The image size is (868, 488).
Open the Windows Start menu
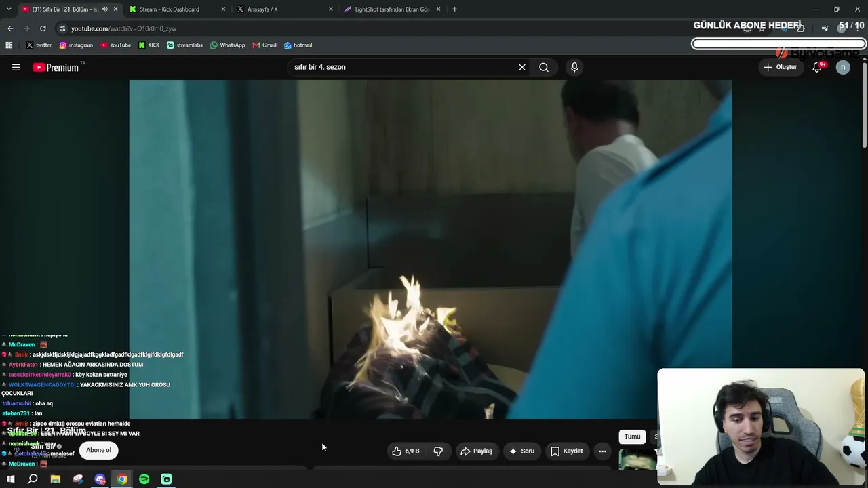pos(10,479)
